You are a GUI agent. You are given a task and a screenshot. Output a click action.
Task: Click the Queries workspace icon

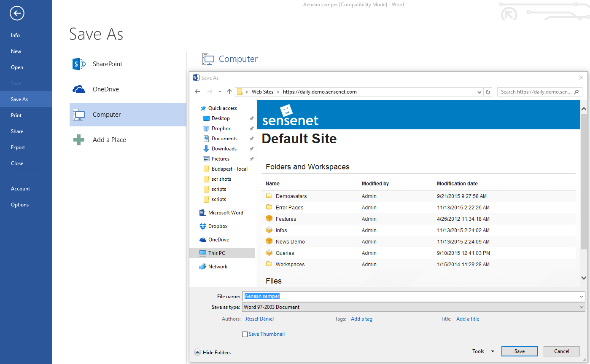point(269,253)
